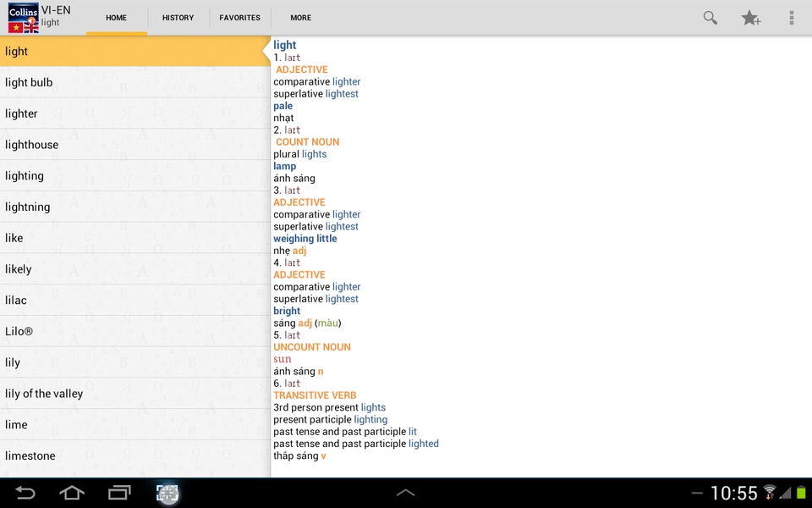
Task: Open the MORE tab
Action: [301, 18]
